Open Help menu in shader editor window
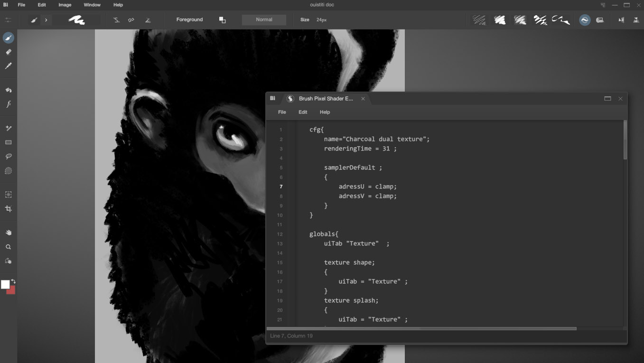The image size is (644, 363). click(x=325, y=112)
